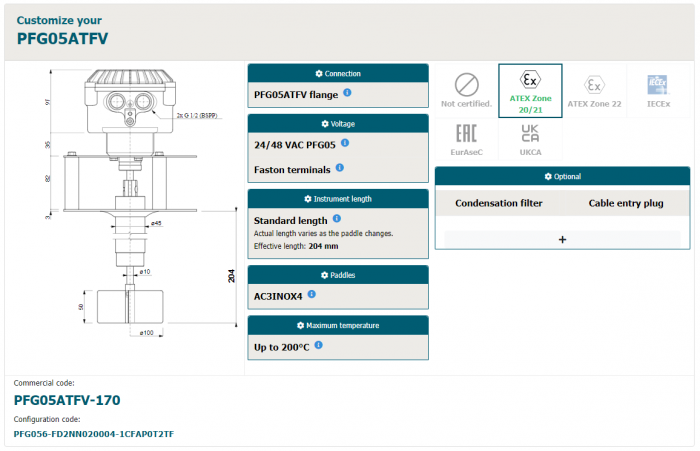700x451 pixels.
Task: Open the Maximum temperature section header
Action: 337,325
